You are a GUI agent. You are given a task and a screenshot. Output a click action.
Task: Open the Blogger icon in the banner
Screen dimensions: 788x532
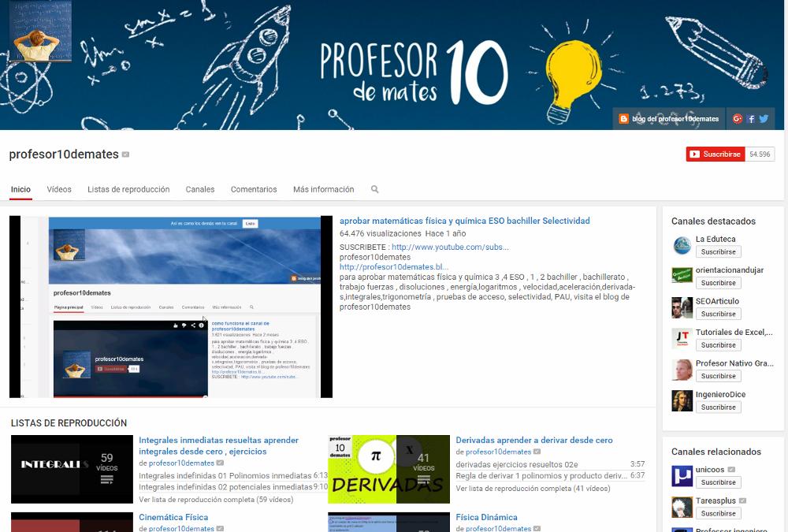pyautogui.click(x=623, y=119)
